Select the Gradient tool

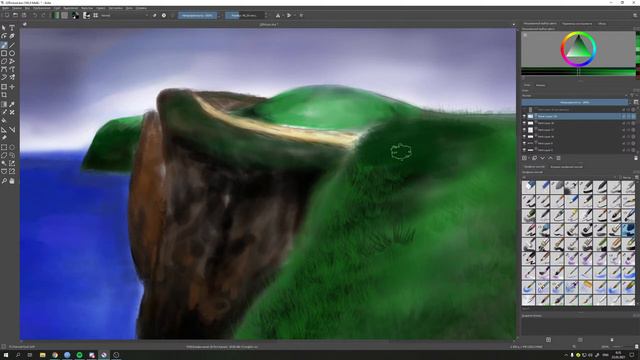click(4, 104)
